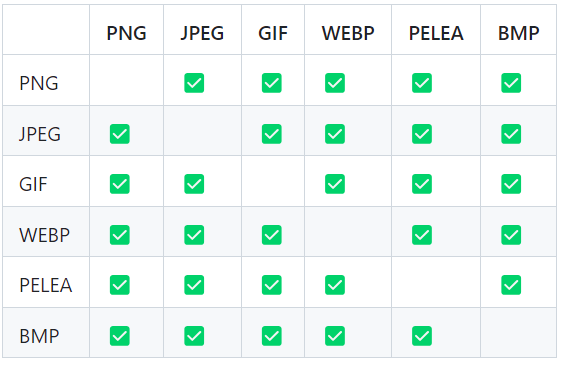The height and width of the screenshot is (365, 565).
Task: Select the GIF to PELEA checkmark
Action: tap(422, 184)
